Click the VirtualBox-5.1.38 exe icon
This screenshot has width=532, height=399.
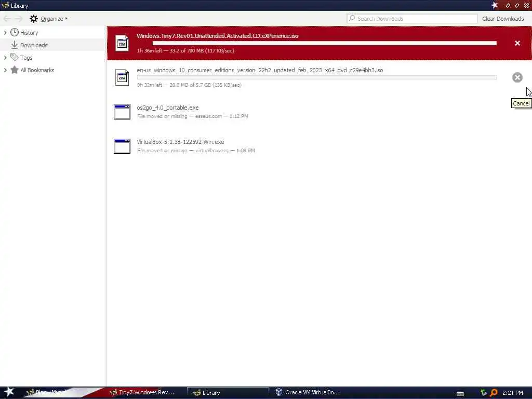[122, 146]
